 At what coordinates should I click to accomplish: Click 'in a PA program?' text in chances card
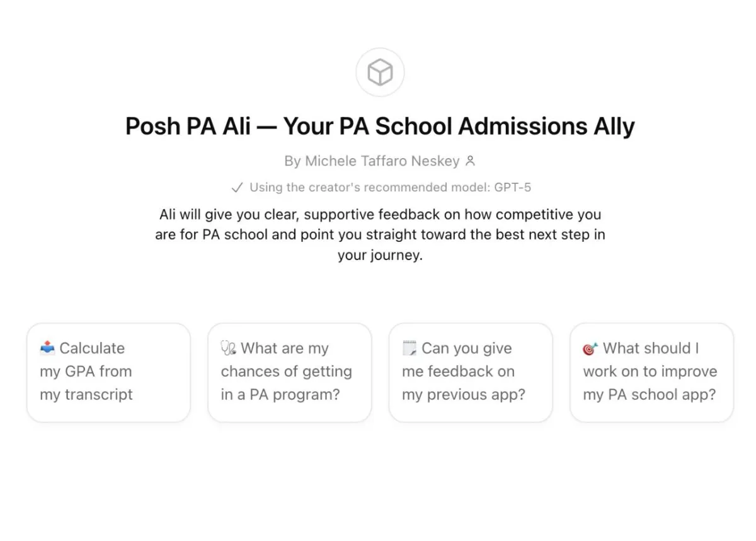point(280,395)
